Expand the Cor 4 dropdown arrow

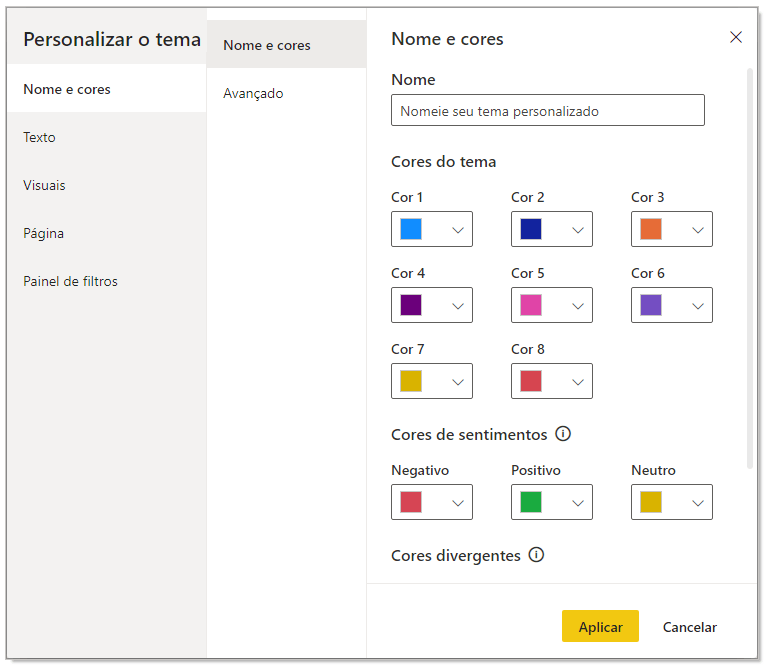(458, 306)
